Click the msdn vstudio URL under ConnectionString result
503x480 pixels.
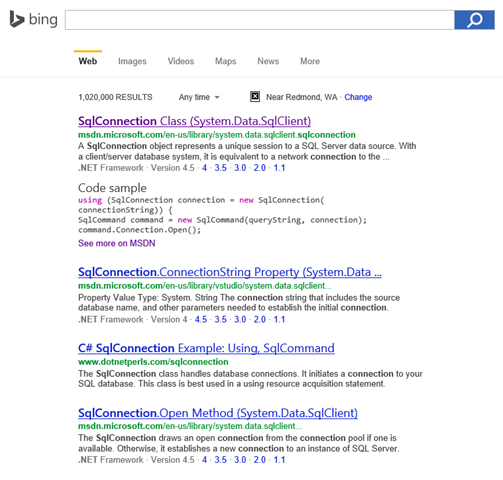[x=205, y=286]
